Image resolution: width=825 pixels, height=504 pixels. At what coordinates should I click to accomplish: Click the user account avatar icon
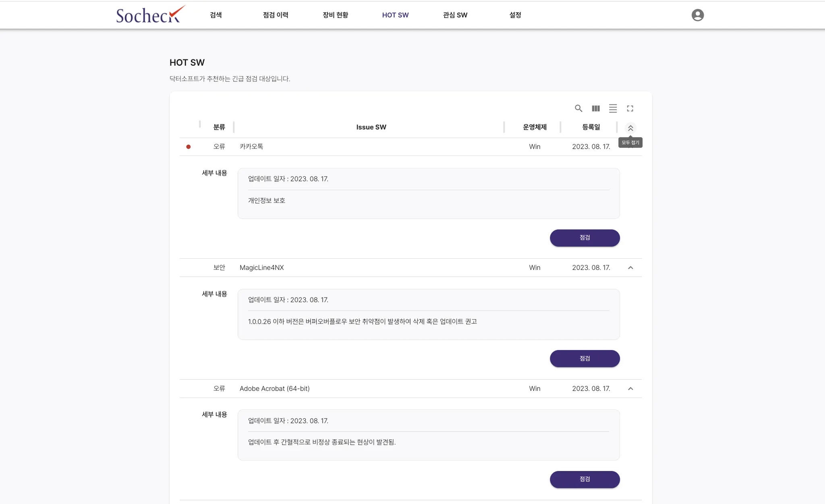tap(697, 15)
